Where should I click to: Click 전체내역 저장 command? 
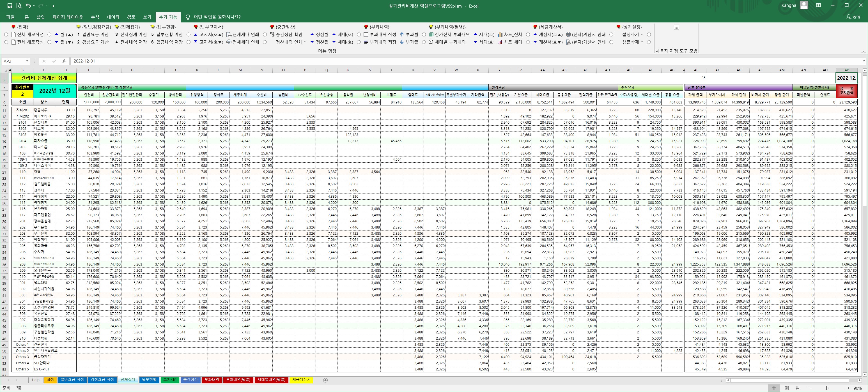[x=131, y=42]
